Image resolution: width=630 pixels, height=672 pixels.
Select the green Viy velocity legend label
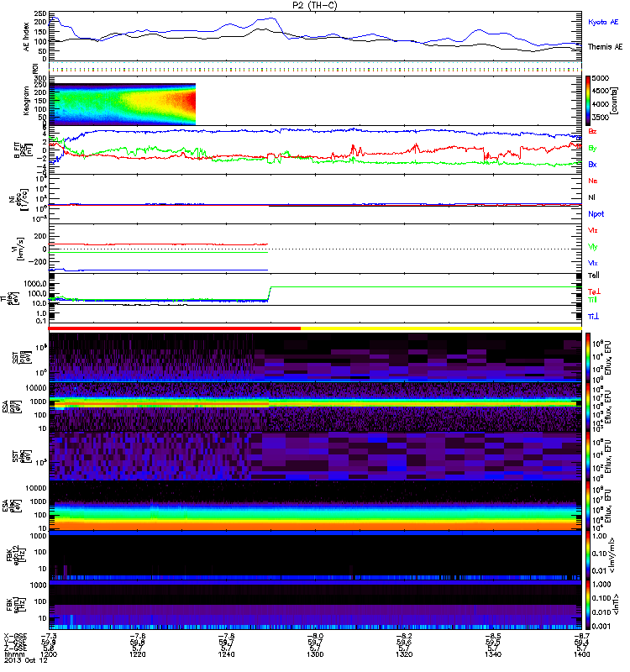592,247
